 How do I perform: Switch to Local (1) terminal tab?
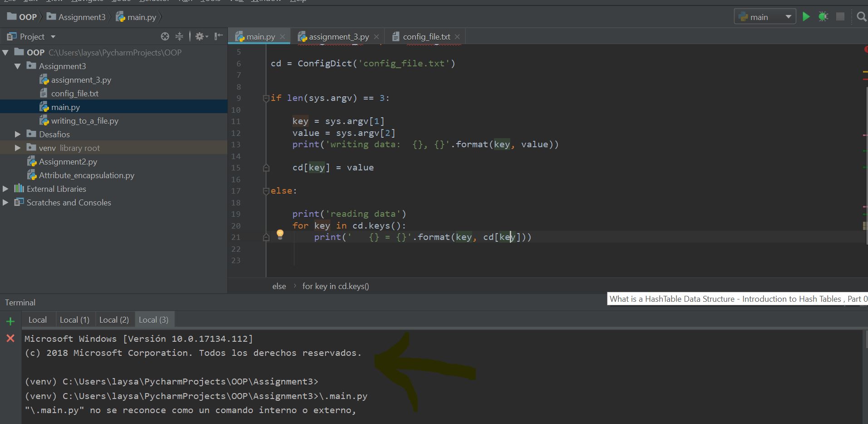click(x=74, y=320)
